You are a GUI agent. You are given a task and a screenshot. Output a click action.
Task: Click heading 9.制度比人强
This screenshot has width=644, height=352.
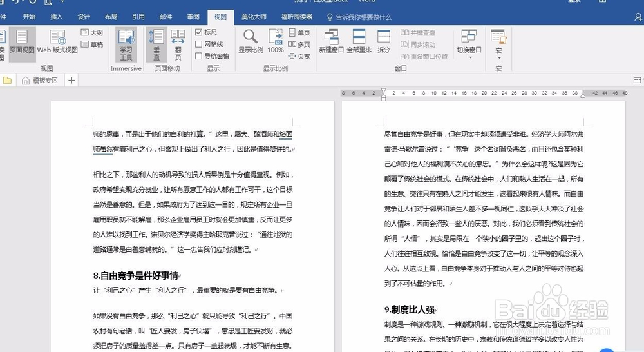[410, 309]
